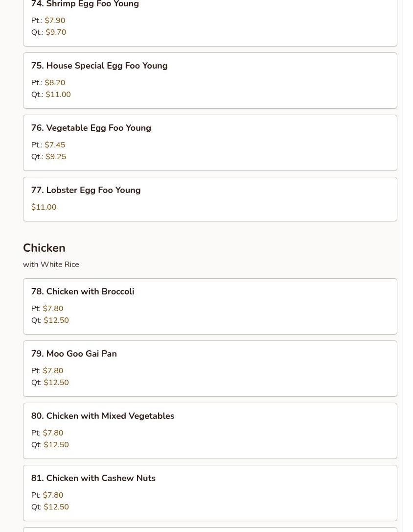
Task: Click the $7.45 Vegetable Egg Foo Young pint
Action: pos(55,145)
